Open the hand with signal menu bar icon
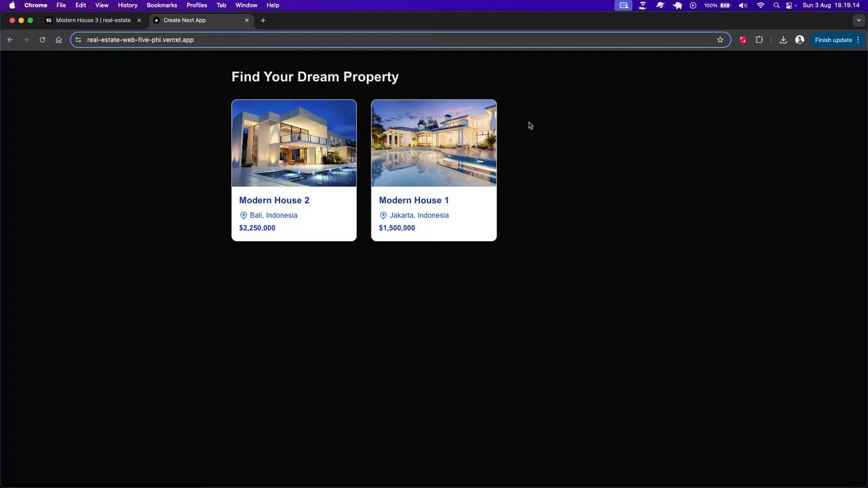Image resolution: width=868 pixels, height=488 pixels. 643,5
